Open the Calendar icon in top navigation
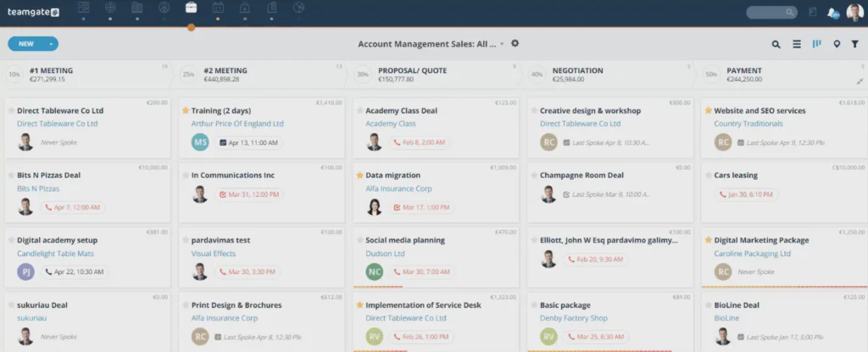This screenshot has height=352, width=868. click(218, 8)
